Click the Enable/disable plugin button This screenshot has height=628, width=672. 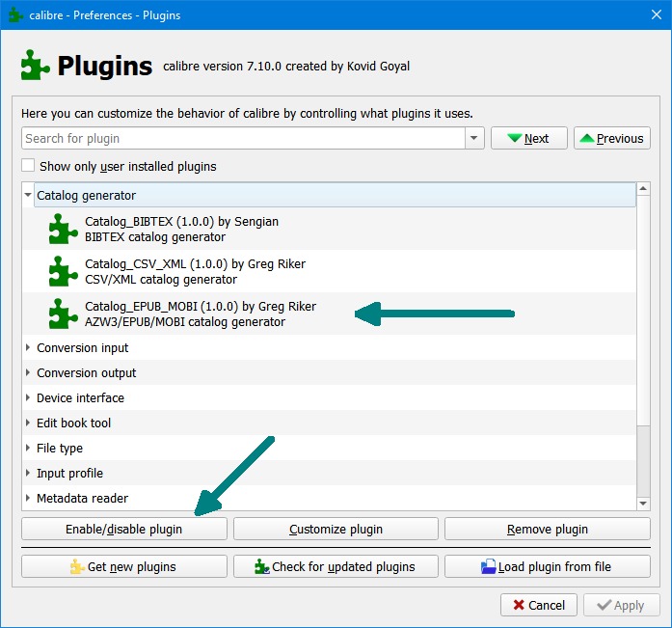click(x=124, y=529)
